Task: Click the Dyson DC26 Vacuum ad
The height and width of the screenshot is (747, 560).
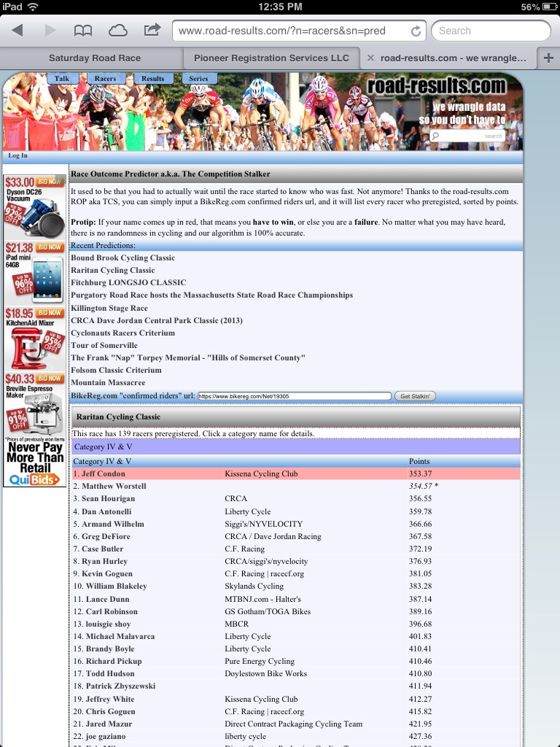Action: pyautogui.click(x=35, y=207)
